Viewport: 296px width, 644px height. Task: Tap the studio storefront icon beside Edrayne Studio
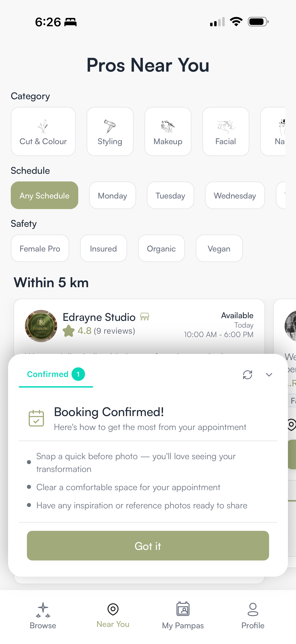pos(144,317)
